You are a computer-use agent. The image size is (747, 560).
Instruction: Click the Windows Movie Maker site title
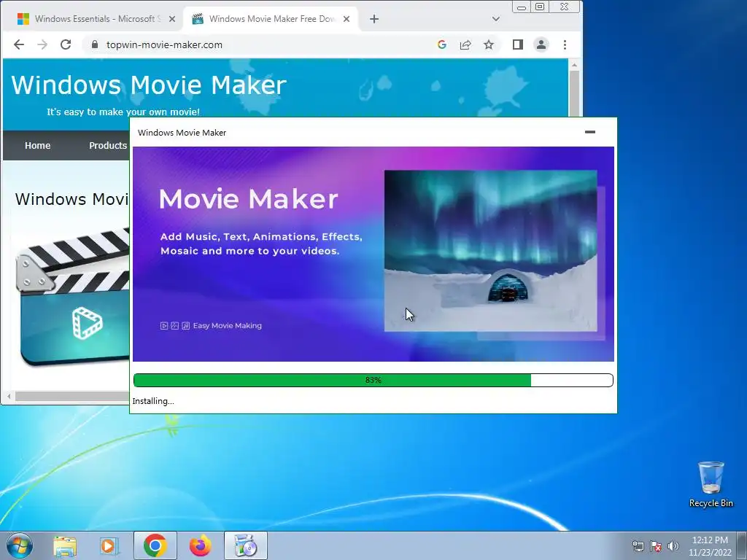(149, 85)
